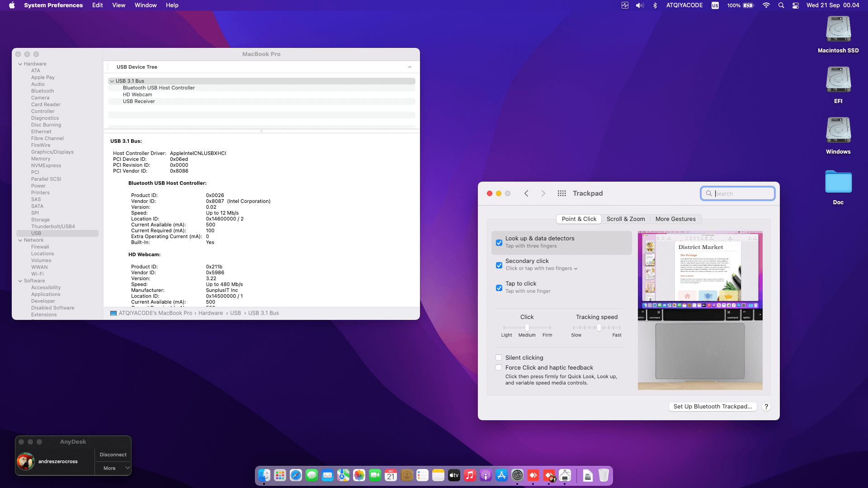Open the Help menu
Image resolution: width=868 pixels, height=488 pixels.
coord(172,5)
